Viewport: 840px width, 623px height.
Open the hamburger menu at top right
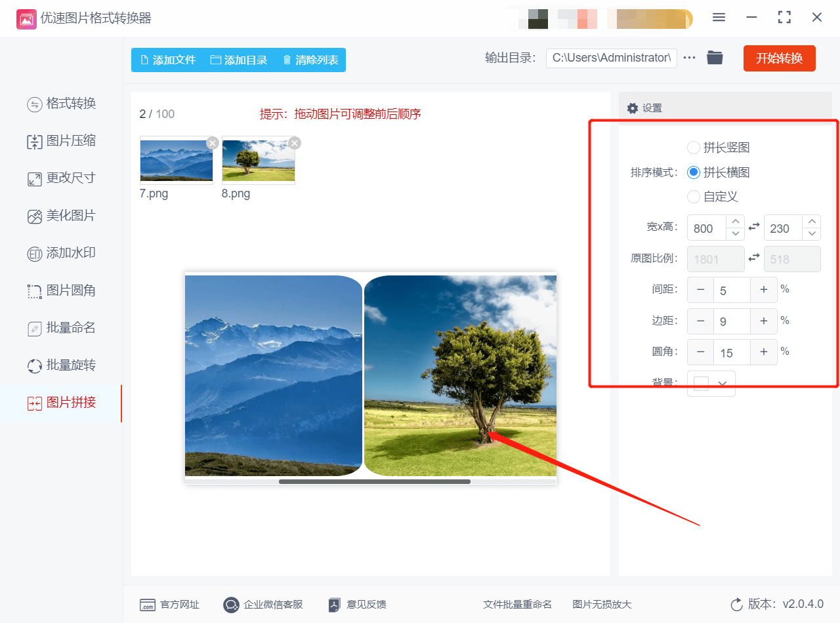[719, 18]
